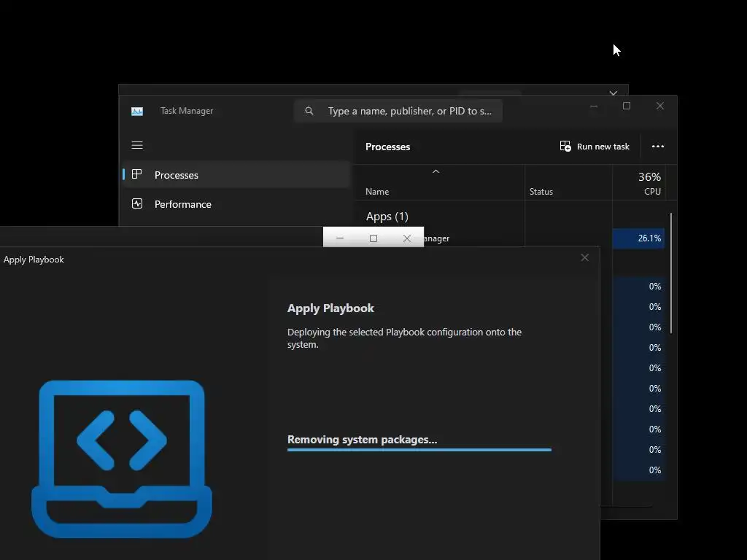Maximize the Task Manager window
Image resolution: width=747 pixels, height=560 pixels.
tap(627, 106)
